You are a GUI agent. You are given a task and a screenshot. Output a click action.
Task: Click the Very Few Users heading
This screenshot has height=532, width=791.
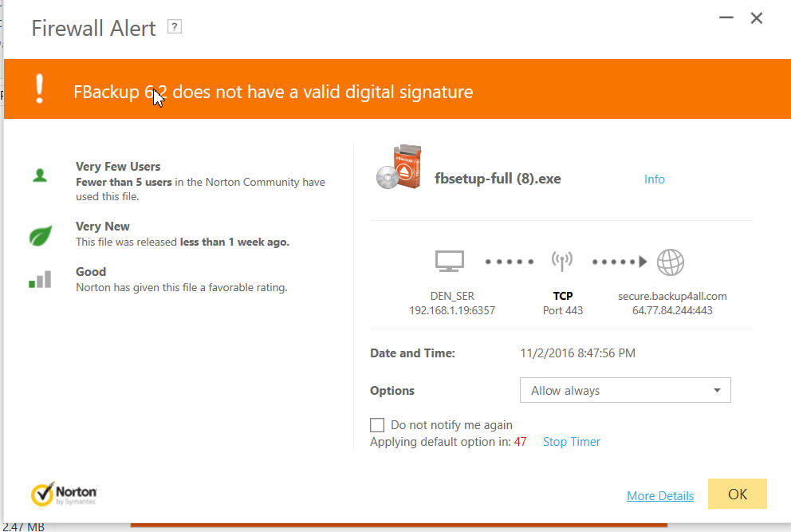tap(118, 167)
